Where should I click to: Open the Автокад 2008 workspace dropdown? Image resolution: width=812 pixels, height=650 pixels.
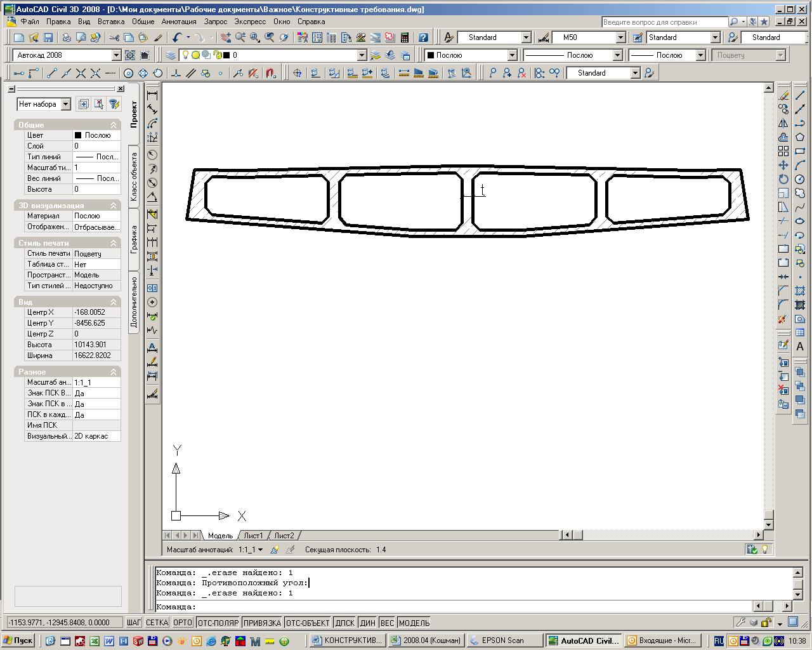pos(116,55)
